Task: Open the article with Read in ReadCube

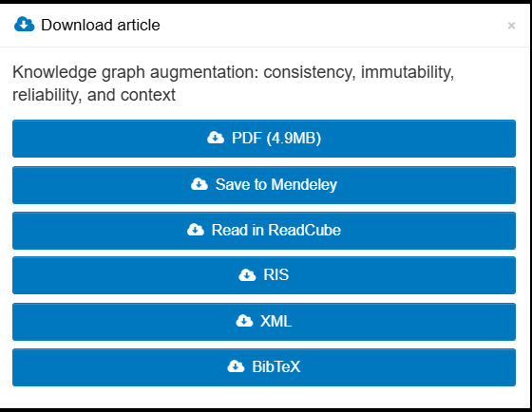Action: (264, 231)
